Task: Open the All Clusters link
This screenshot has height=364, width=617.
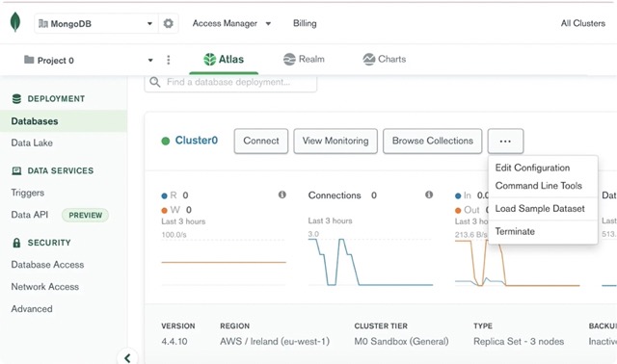Action: [582, 23]
